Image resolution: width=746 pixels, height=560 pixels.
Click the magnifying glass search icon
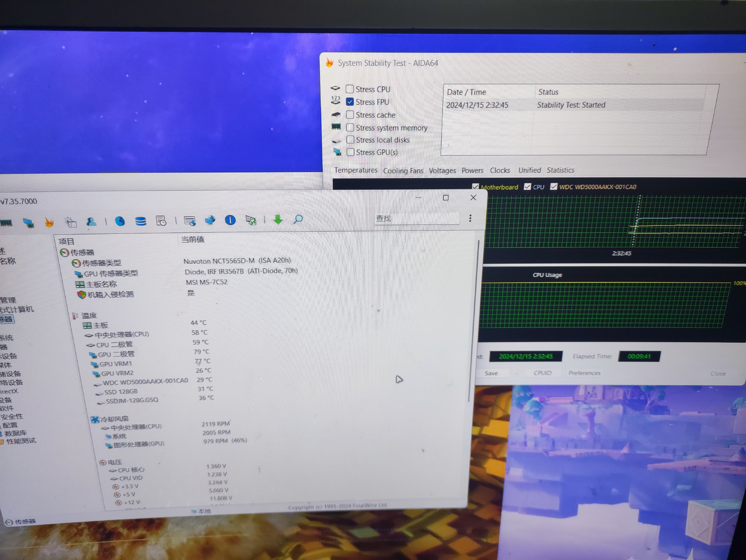click(x=298, y=219)
